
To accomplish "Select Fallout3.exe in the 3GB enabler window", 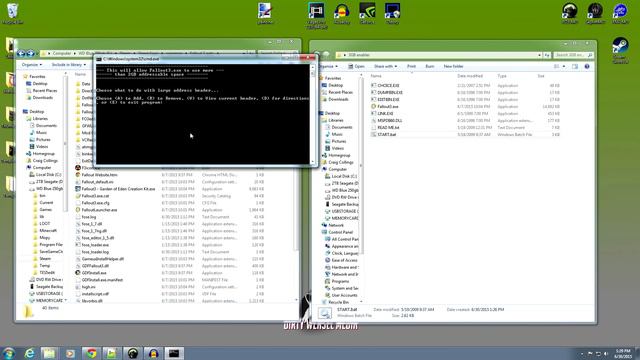I will (x=388, y=107).
